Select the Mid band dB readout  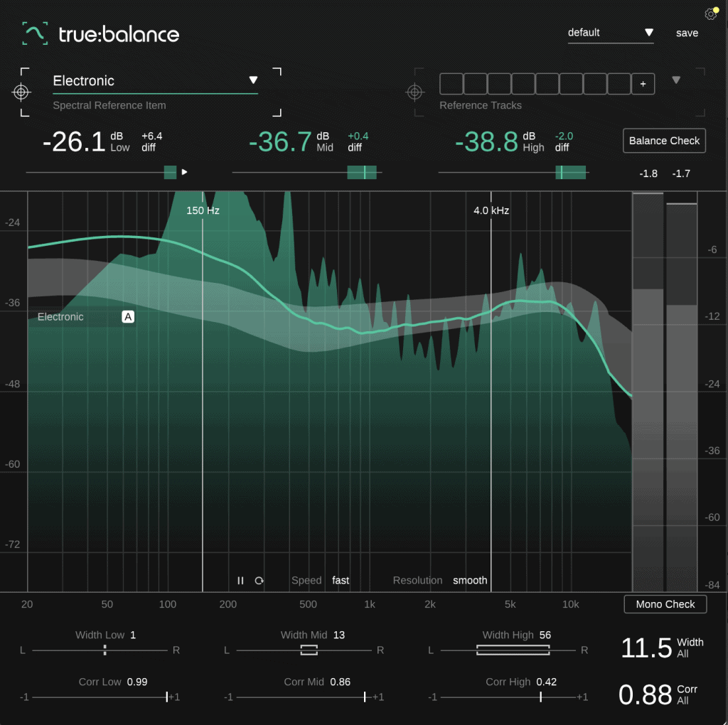275,141
